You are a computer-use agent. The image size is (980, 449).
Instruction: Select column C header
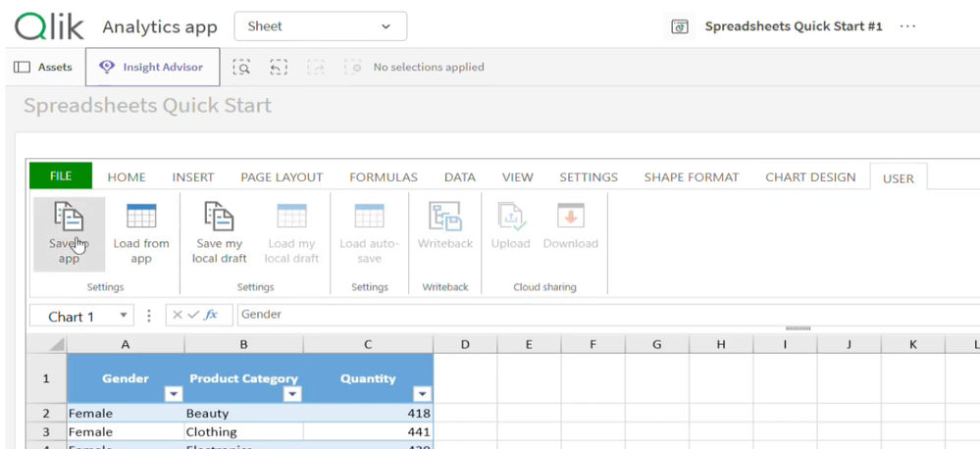coord(368,343)
